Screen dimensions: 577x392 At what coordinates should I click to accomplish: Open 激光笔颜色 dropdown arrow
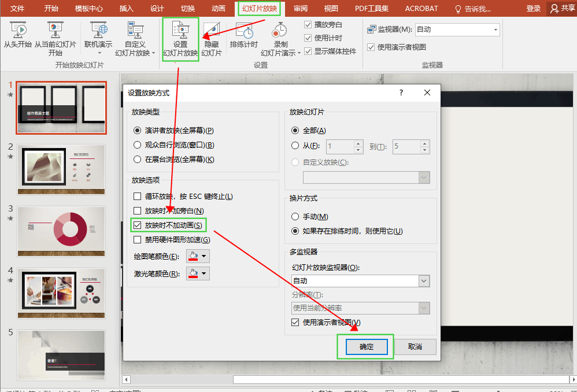pos(204,273)
